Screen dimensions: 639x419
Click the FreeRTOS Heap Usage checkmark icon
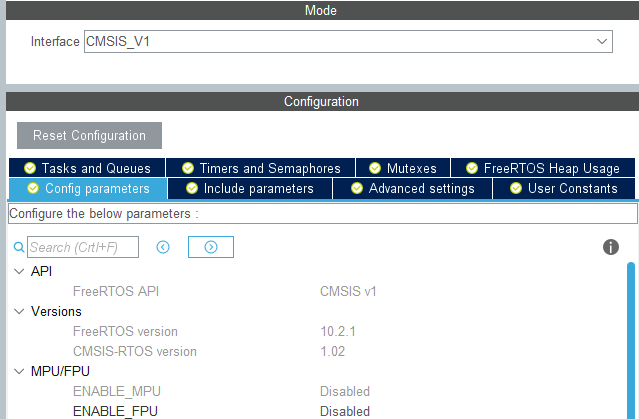tap(472, 168)
